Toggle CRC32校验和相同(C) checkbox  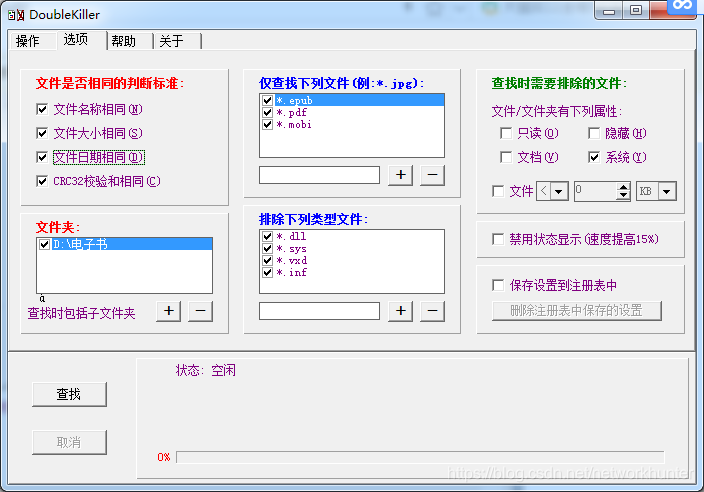[42, 181]
